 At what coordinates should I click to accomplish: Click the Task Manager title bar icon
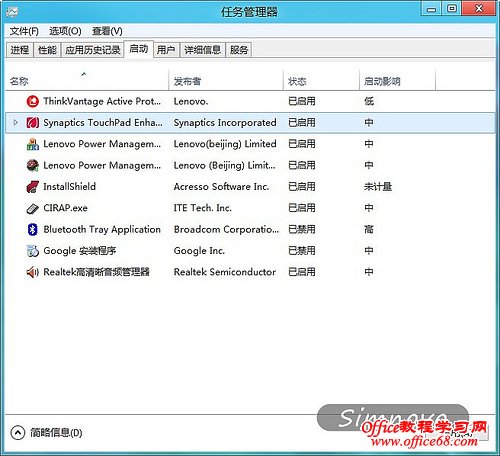coord(12,12)
